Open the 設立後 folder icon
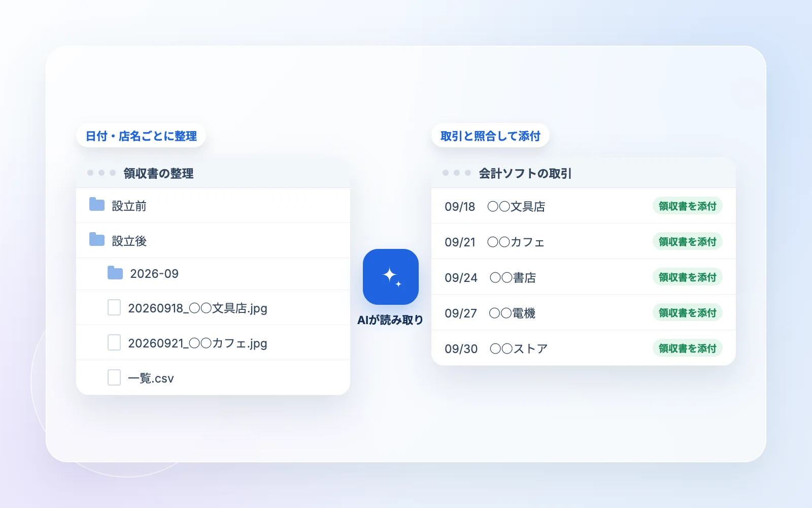 click(x=97, y=240)
